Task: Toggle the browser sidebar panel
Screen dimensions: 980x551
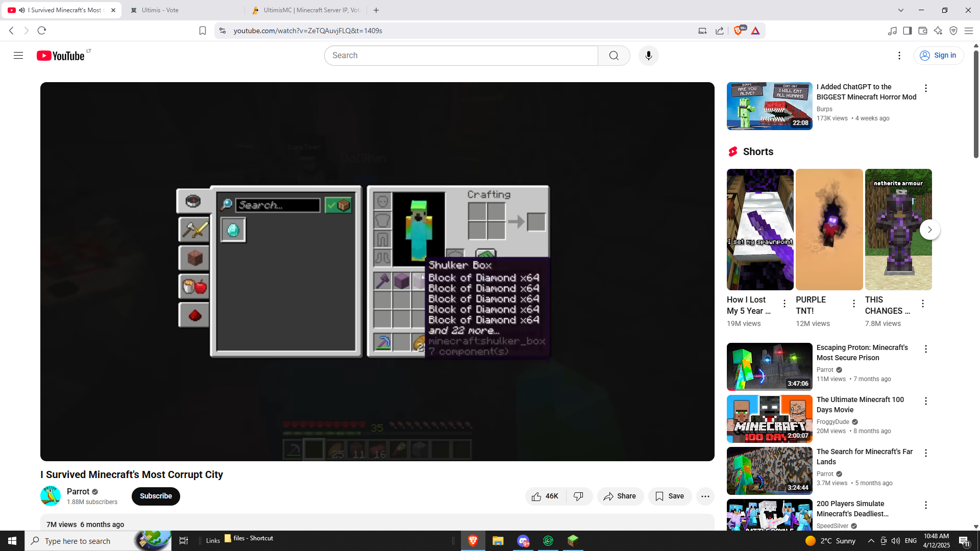Action: pyautogui.click(x=907, y=31)
